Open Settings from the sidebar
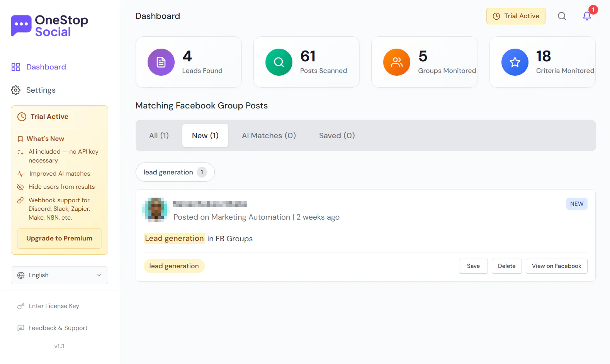This screenshot has height=364, width=610. (x=41, y=90)
